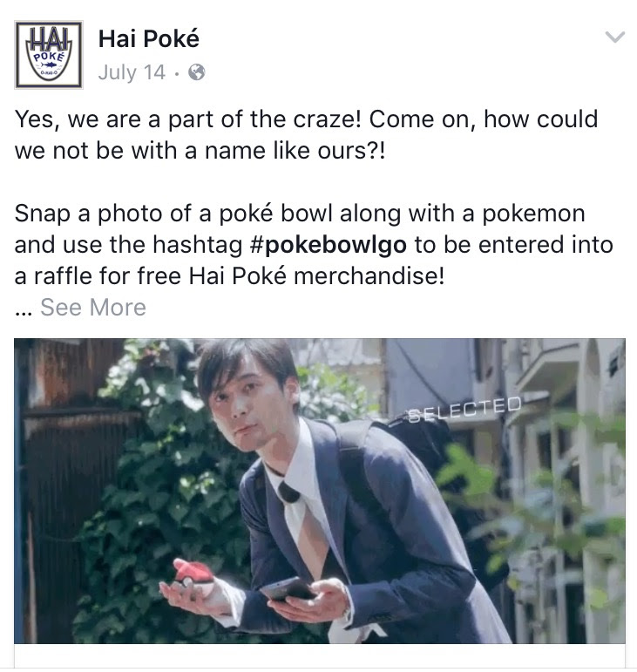
Task: Click the SELECTED watermark on the photo
Action: pos(464,410)
